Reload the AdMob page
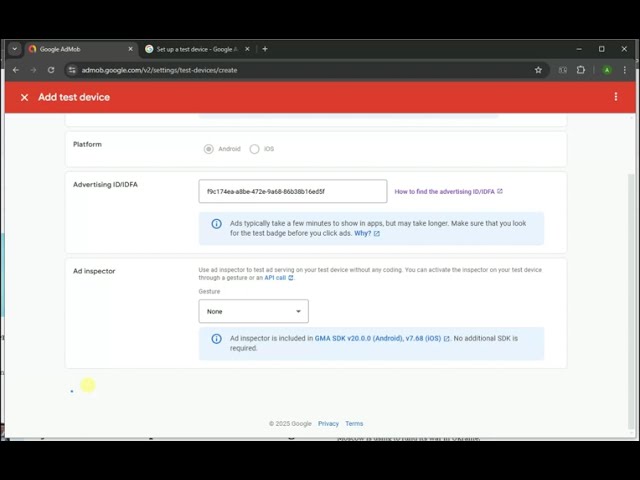 point(51,70)
